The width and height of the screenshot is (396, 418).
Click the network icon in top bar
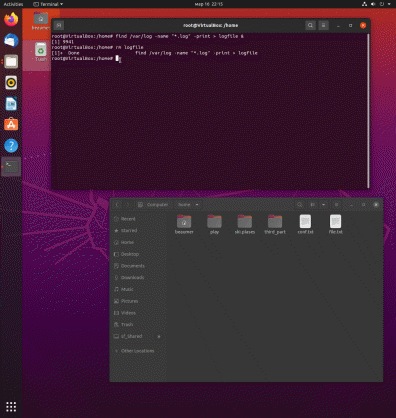click(364, 4)
